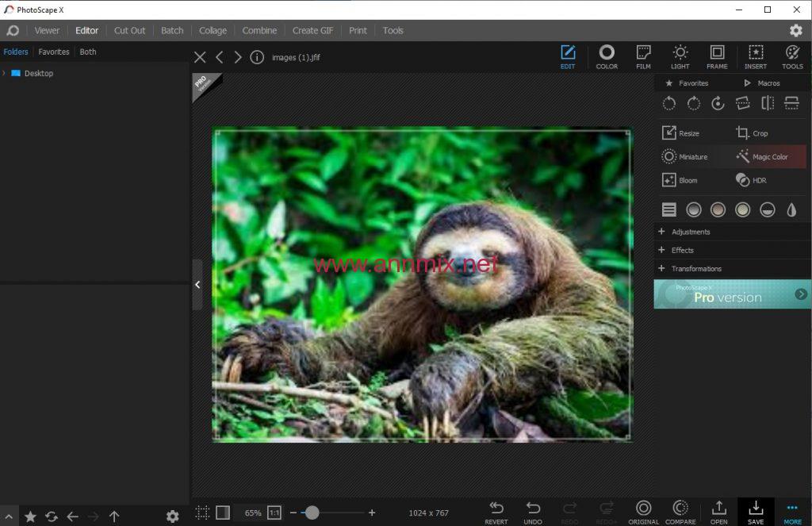Open the FRAME panel
The width and height of the screenshot is (812, 526).
717,56
